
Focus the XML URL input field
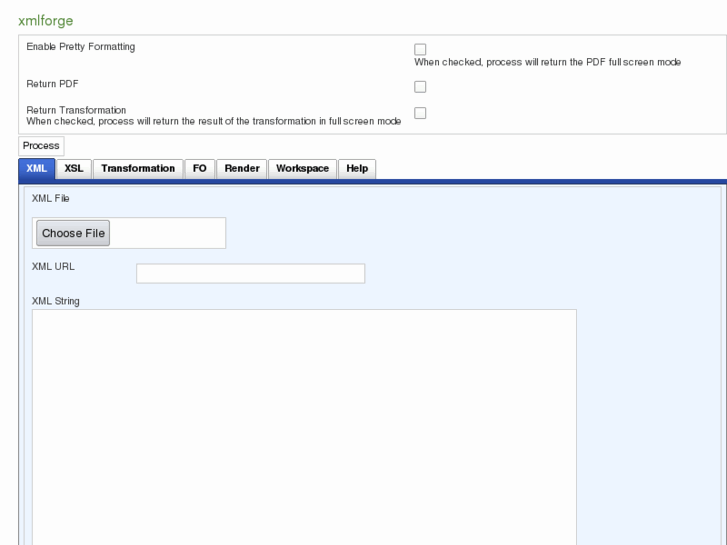pyautogui.click(x=250, y=273)
